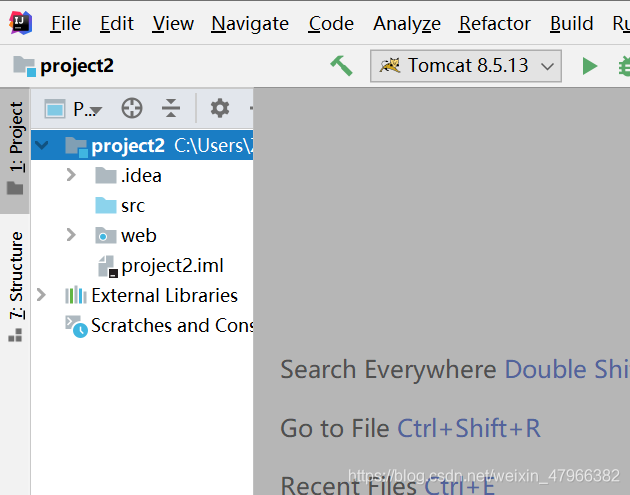Run Tomcat with the green play button
The width and height of the screenshot is (630, 495).
(589, 66)
